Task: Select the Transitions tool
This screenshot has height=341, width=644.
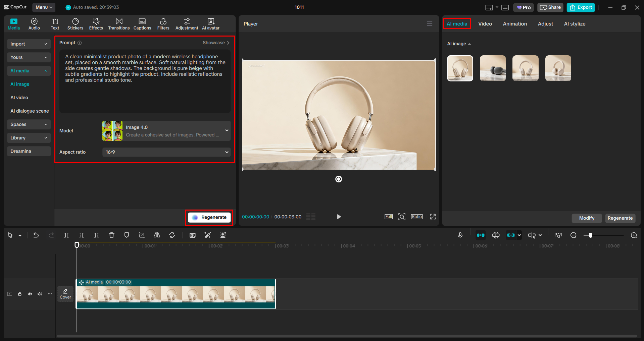Action: coord(119,23)
